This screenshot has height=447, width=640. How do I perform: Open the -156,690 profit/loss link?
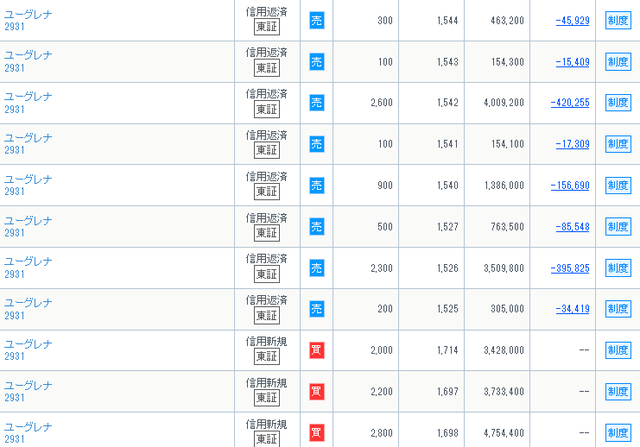[x=570, y=185]
